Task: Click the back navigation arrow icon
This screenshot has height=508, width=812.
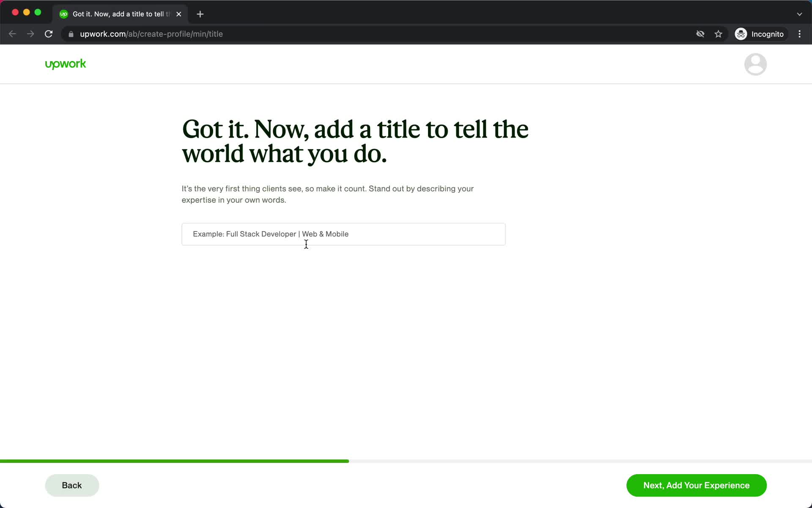Action: tap(12, 34)
